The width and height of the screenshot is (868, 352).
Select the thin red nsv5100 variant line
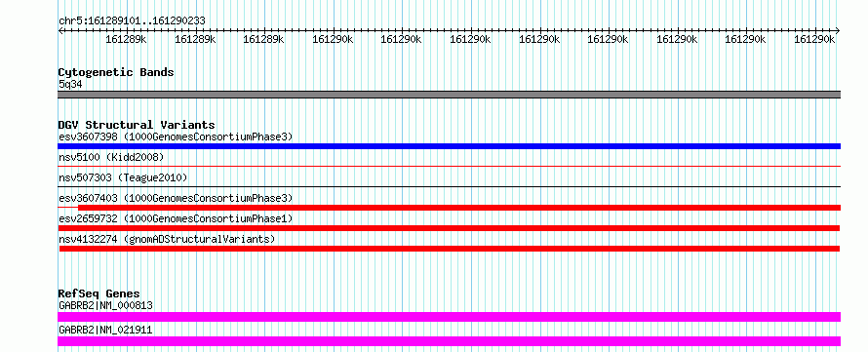tap(449, 166)
